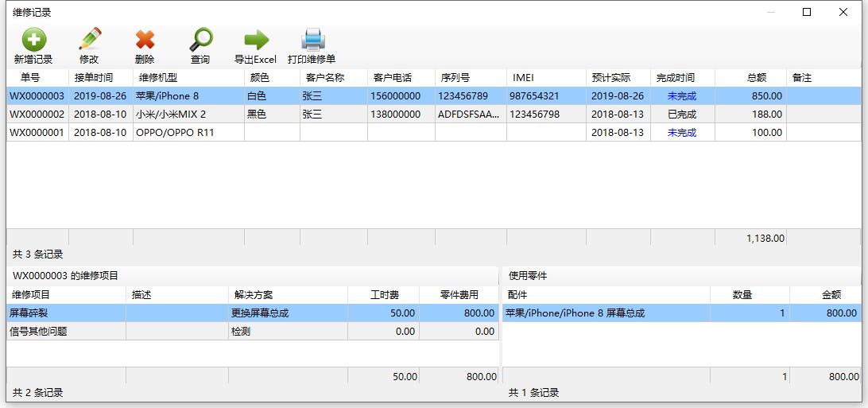Click the 预计实际 column header
This screenshot has width=868, height=408.
coord(618,78)
